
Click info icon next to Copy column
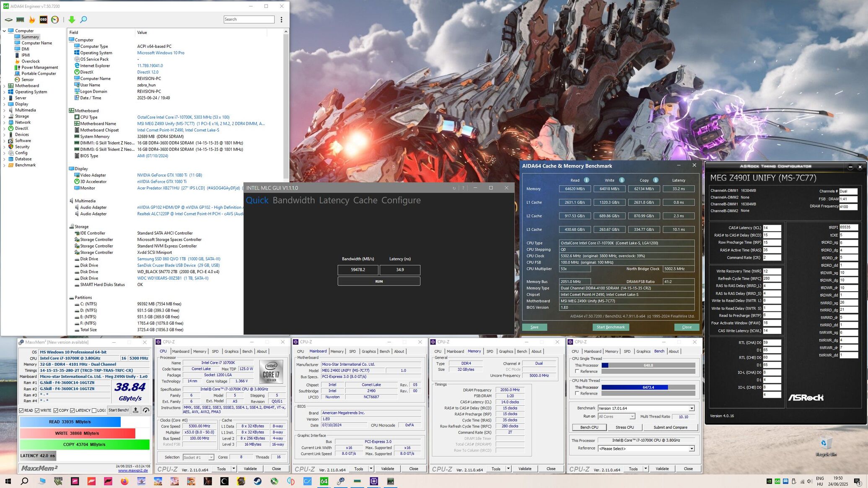pyautogui.click(x=656, y=180)
